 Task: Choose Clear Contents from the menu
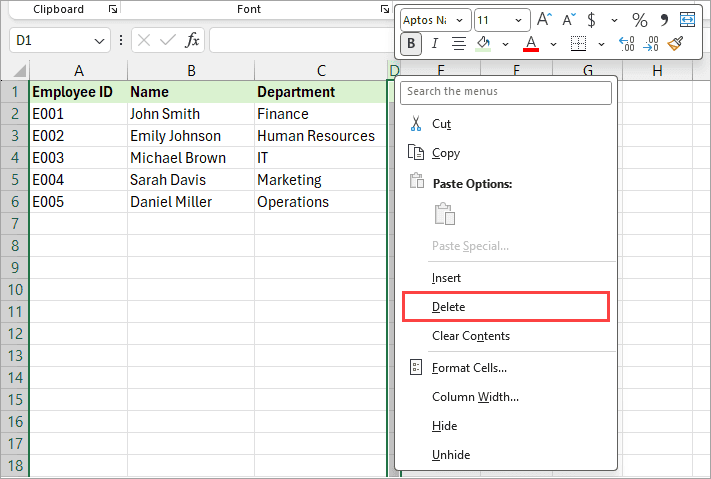(x=506, y=336)
